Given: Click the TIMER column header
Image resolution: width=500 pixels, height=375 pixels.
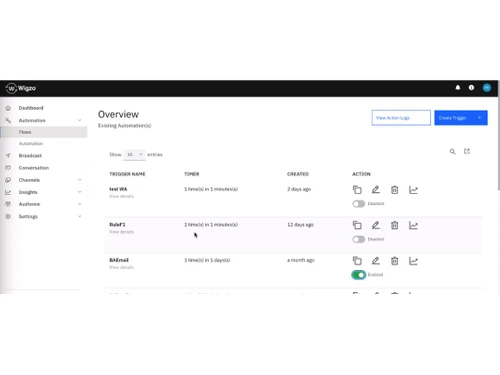Looking at the screenshot, I should 192,174.
